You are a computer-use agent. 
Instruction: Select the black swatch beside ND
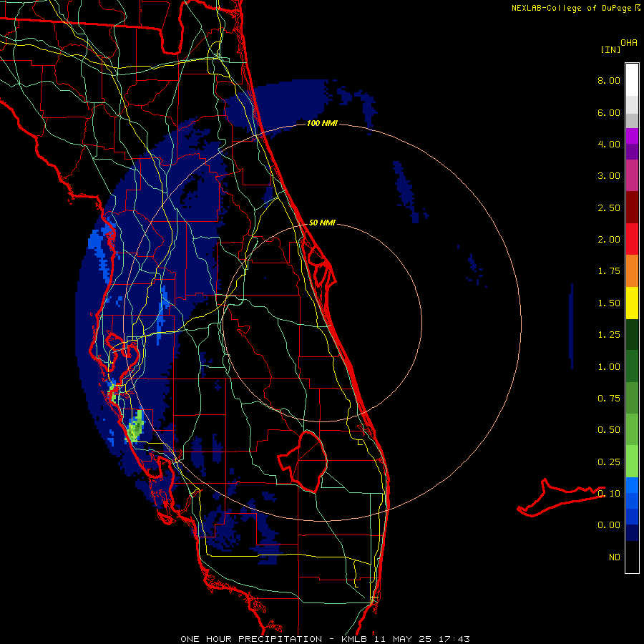click(632, 557)
